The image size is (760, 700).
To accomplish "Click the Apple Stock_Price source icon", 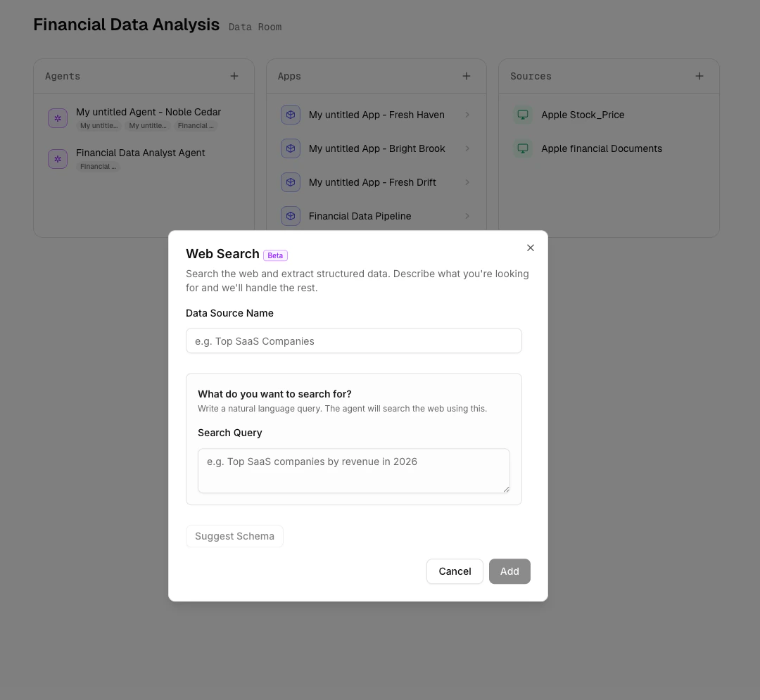I will click(523, 114).
